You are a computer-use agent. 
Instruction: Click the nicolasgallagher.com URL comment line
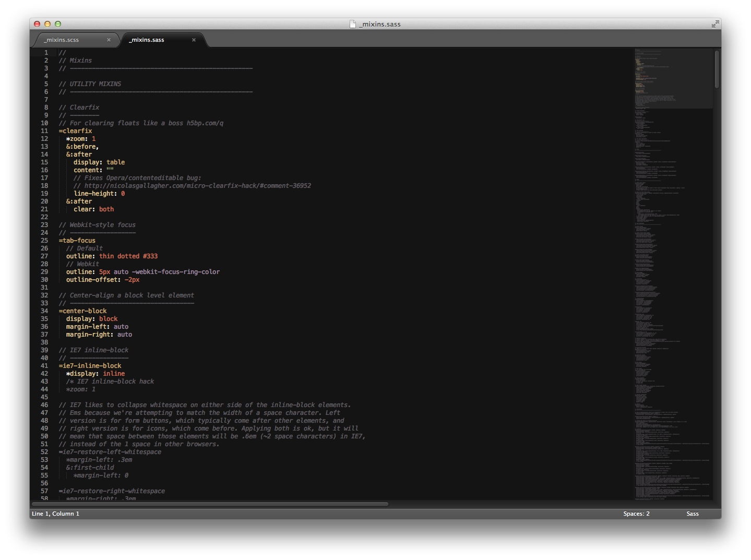pyautogui.click(x=192, y=186)
